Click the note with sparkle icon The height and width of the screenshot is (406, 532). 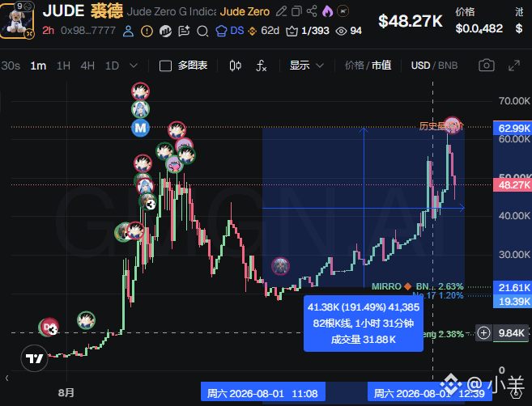coord(184,32)
